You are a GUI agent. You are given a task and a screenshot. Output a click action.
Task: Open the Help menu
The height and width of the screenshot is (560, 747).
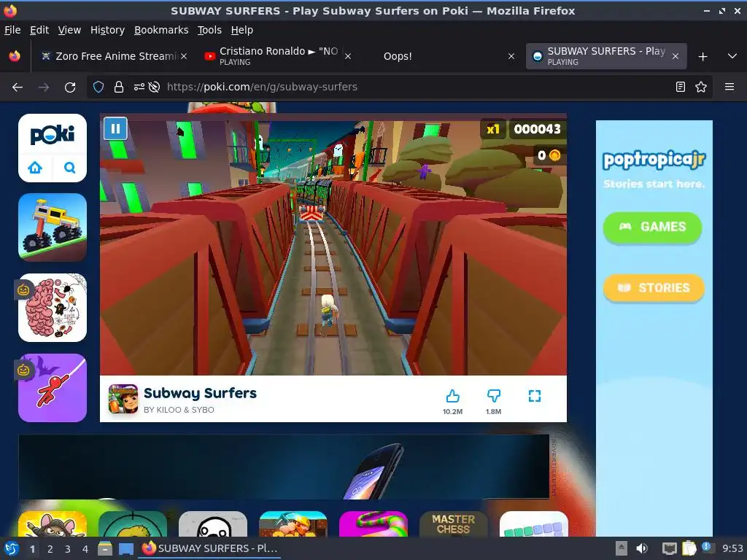(x=242, y=30)
